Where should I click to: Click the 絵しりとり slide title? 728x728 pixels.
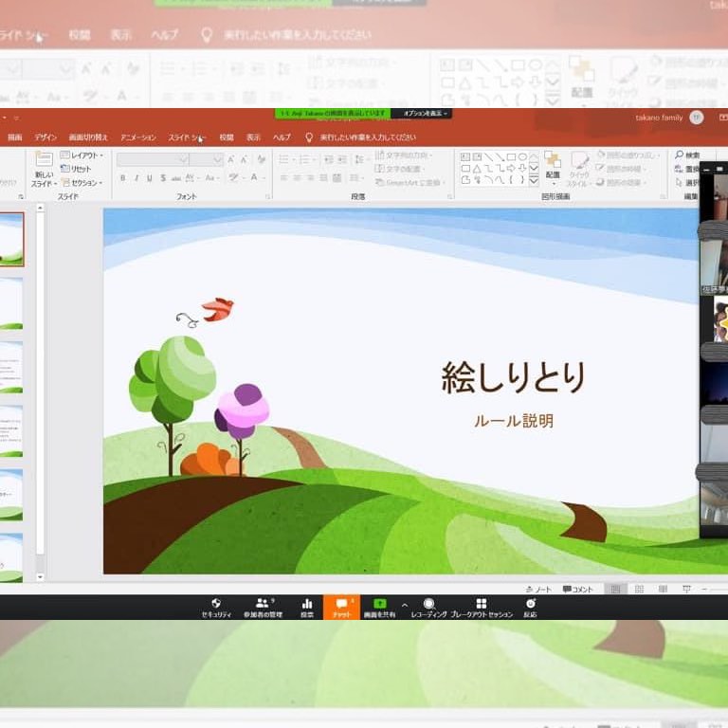coord(513,377)
